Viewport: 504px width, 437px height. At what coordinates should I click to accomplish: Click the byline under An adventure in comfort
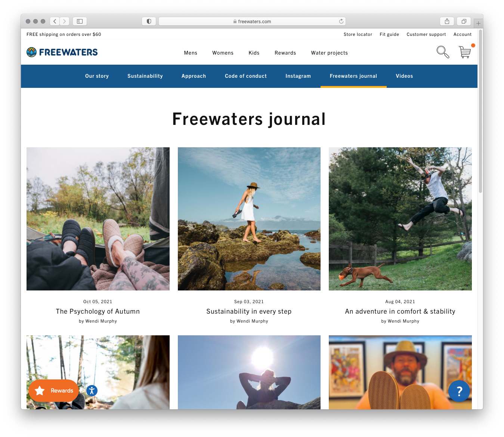click(x=400, y=321)
